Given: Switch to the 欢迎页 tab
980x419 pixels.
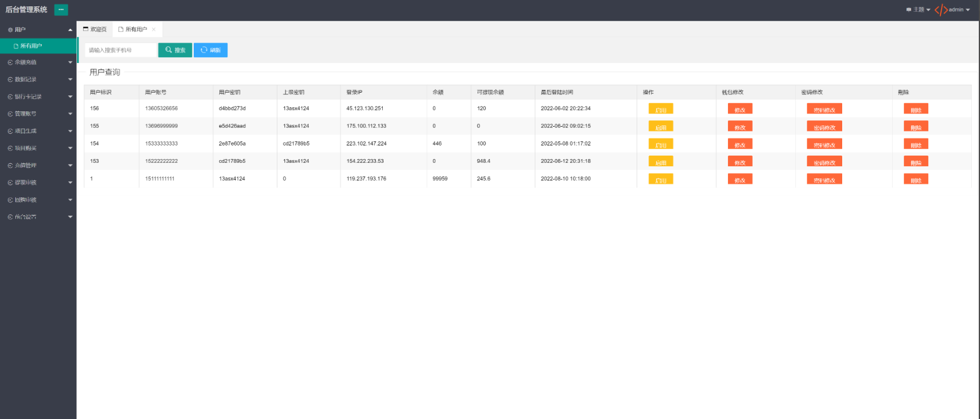Looking at the screenshot, I should pyautogui.click(x=95, y=29).
